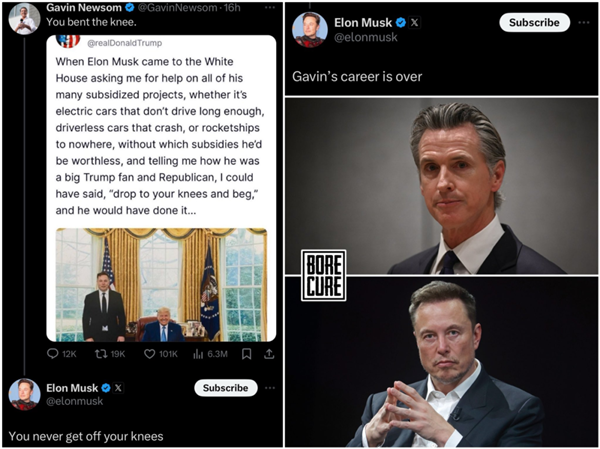Open the Oval Office photo in quoted tweet
This screenshot has height=449, width=600.
pos(161,285)
